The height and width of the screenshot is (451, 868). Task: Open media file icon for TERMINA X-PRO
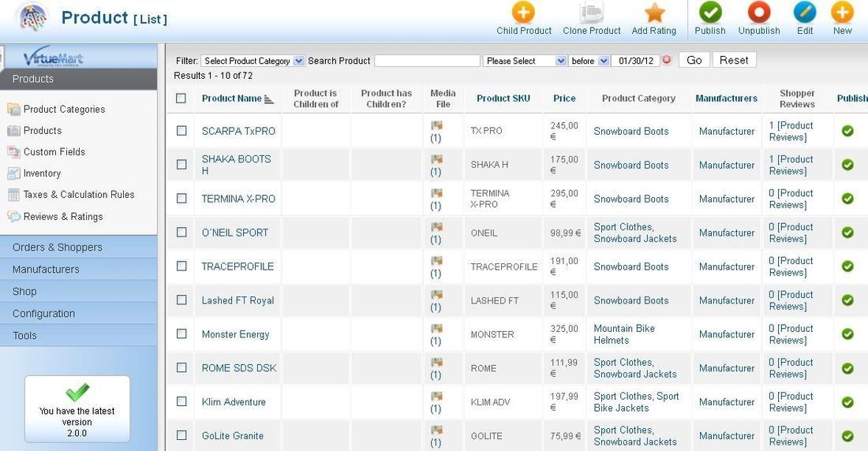pyautogui.click(x=437, y=193)
